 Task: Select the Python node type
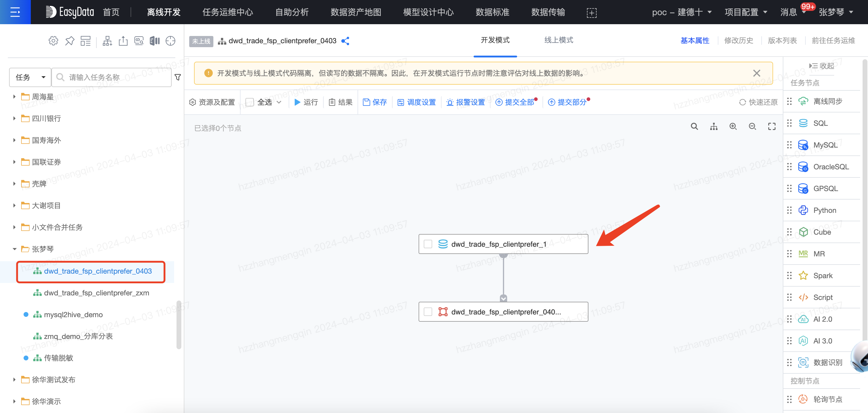(x=822, y=210)
